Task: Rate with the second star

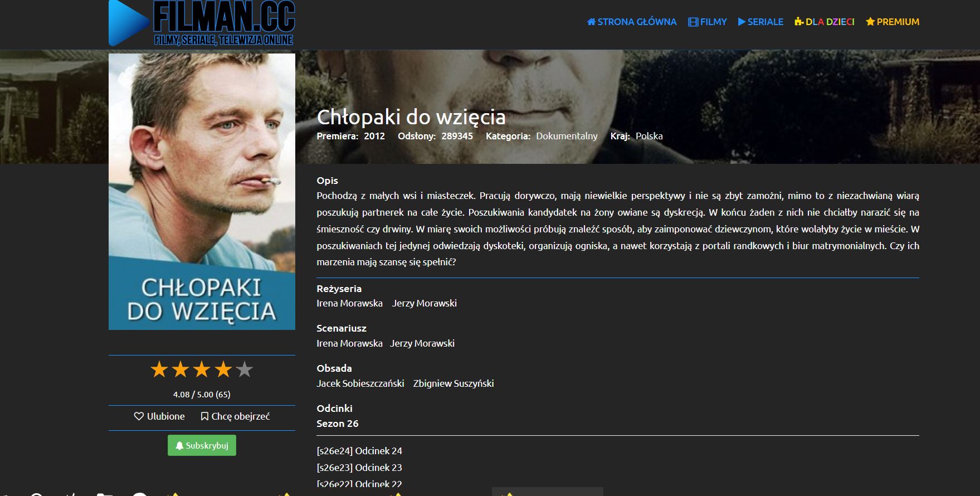Action: pyautogui.click(x=181, y=369)
